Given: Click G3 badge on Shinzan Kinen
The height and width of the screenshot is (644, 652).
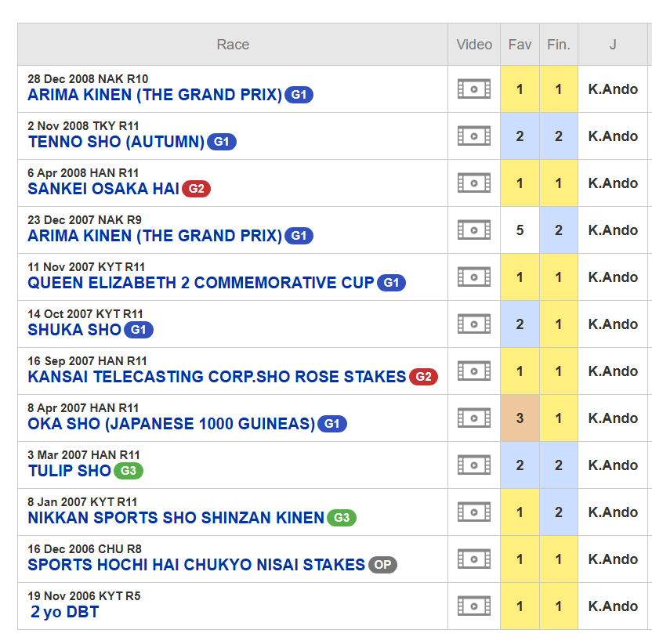Looking at the screenshot, I should [x=342, y=518].
